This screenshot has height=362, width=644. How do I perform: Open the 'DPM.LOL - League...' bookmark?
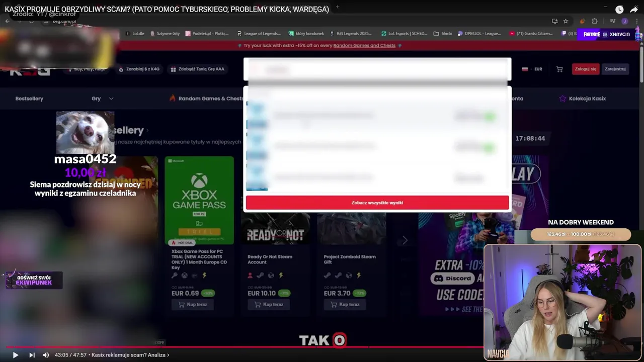(x=479, y=34)
